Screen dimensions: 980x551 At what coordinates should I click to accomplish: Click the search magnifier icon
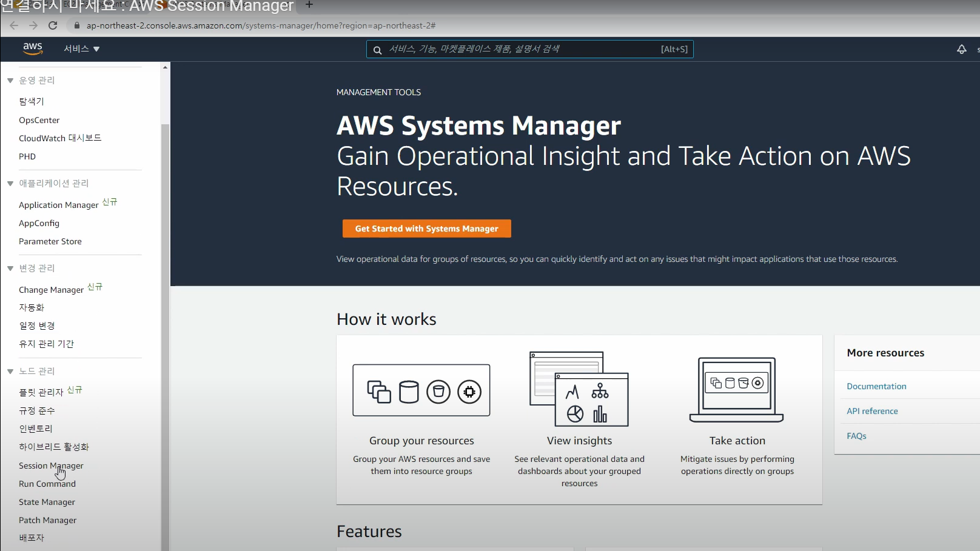[x=377, y=50]
